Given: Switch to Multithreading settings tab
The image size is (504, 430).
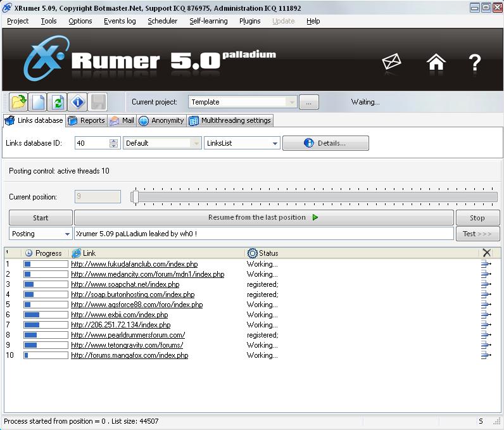Looking at the screenshot, I should 230,120.
